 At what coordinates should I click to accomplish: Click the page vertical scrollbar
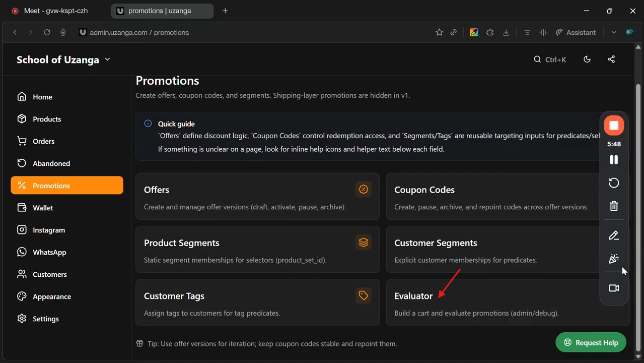point(638,217)
